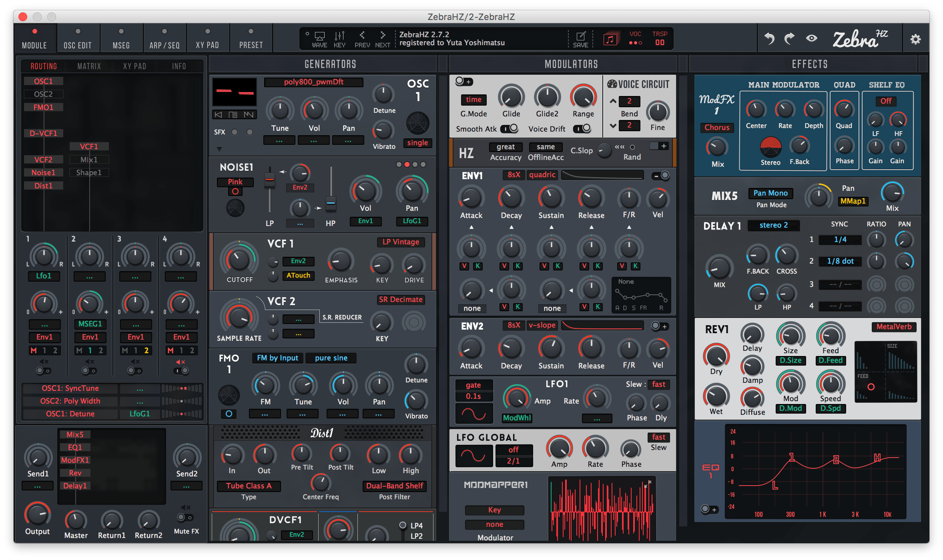Click the undo arrow icon
This screenshot has height=560, width=943.
pyautogui.click(x=769, y=38)
